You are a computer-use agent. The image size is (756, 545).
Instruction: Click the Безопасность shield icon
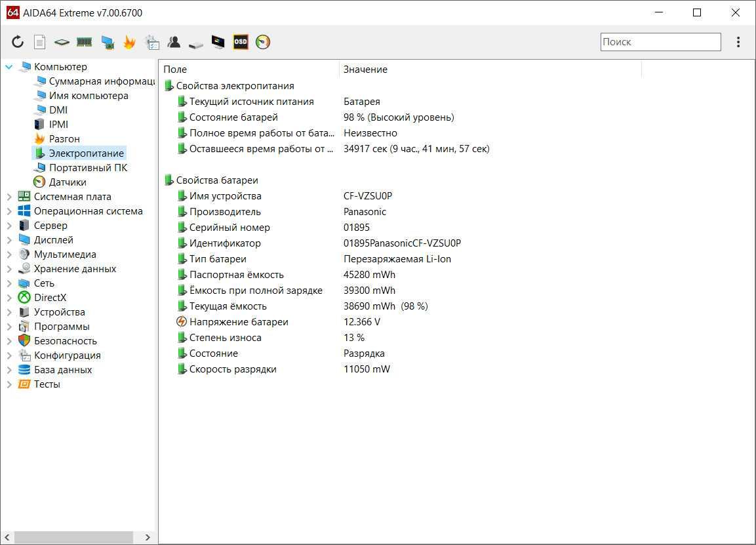(24, 341)
